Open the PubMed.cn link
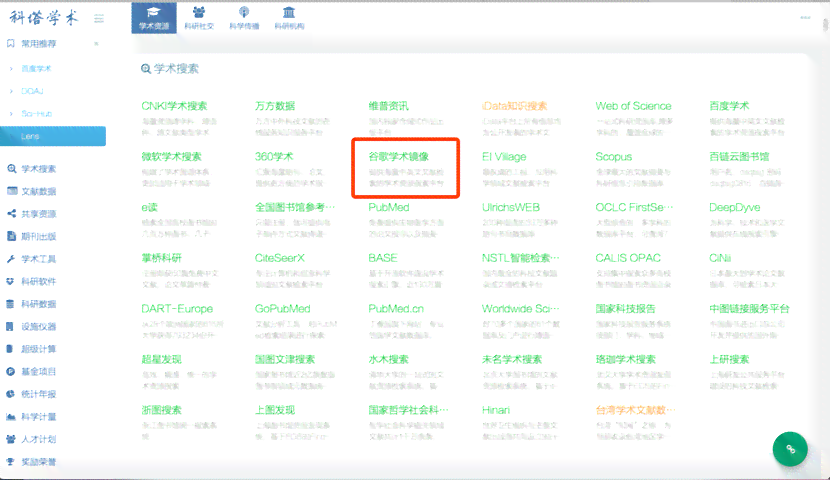 coord(396,309)
